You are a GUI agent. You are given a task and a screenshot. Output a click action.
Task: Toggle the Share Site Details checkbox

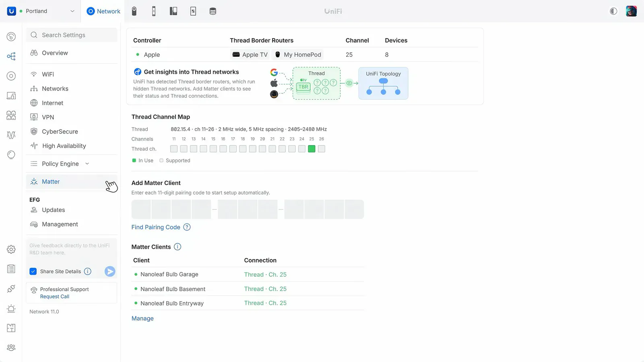click(x=33, y=271)
